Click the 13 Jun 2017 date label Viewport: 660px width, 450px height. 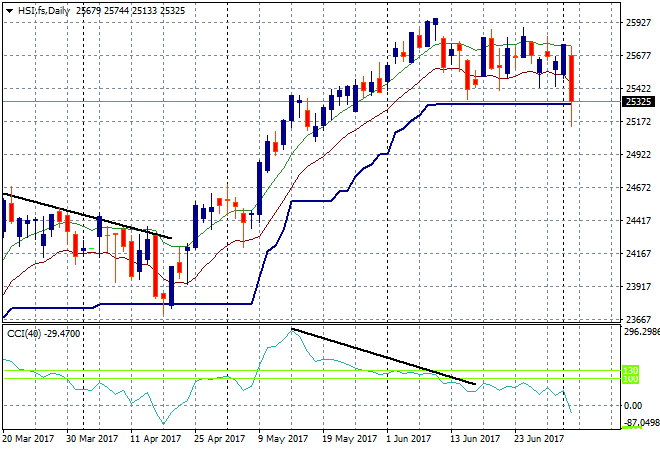pos(475,439)
